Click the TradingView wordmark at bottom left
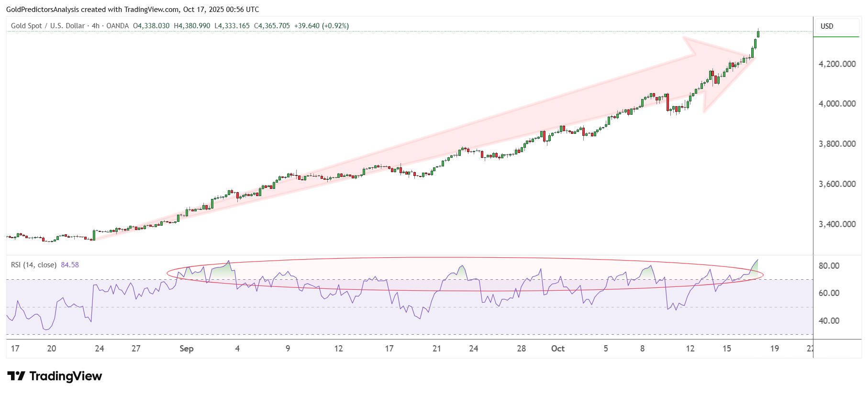 66,376
